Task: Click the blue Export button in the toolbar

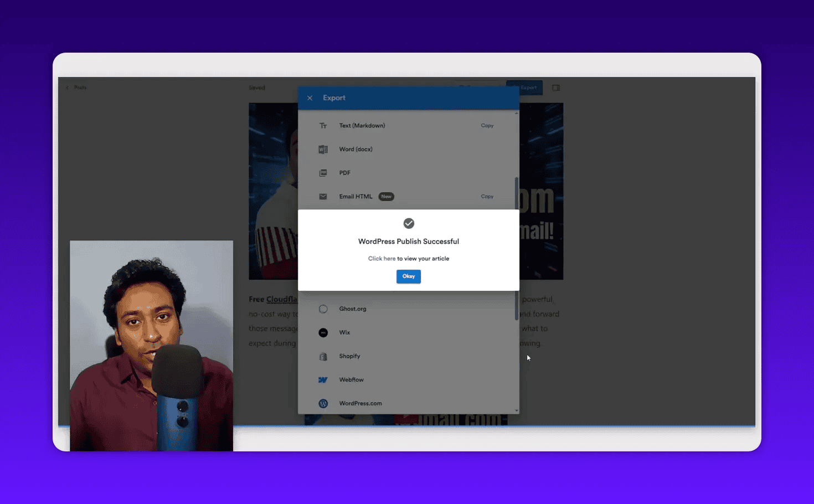Action: click(524, 87)
